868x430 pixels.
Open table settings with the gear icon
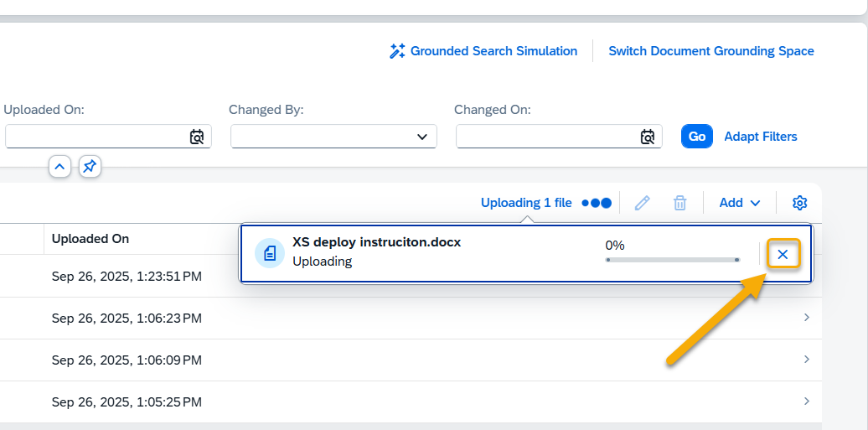pyautogui.click(x=799, y=203)
